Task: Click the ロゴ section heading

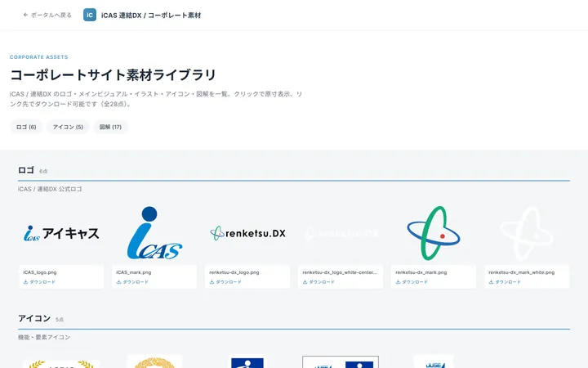Action: (x=26, y=170)
